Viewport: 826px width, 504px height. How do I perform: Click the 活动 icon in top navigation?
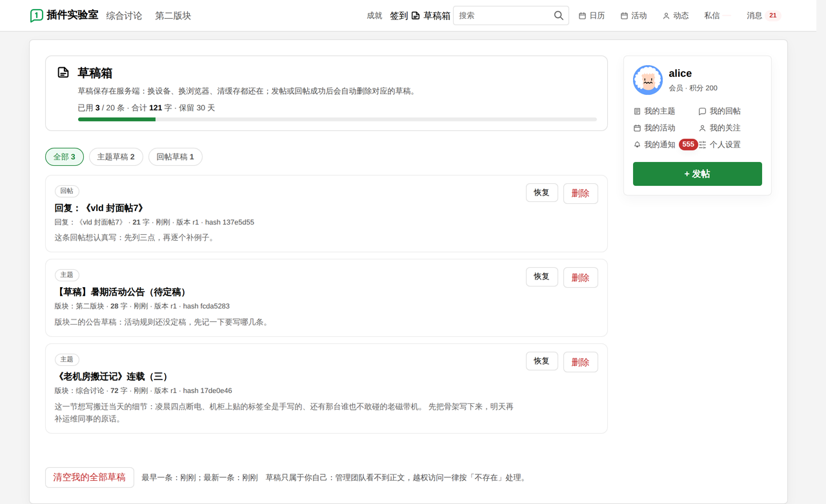pyautogui.click(x=624, y=15)
